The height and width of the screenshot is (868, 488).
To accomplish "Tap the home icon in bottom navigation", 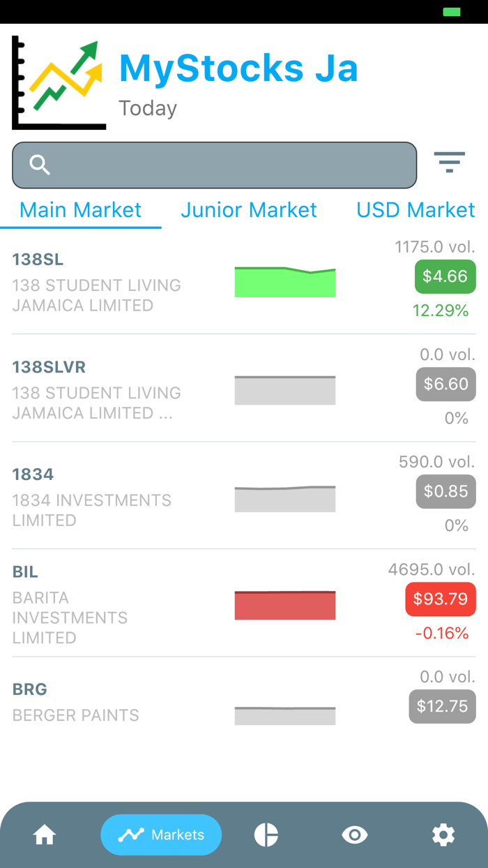I will coord(44,835).
